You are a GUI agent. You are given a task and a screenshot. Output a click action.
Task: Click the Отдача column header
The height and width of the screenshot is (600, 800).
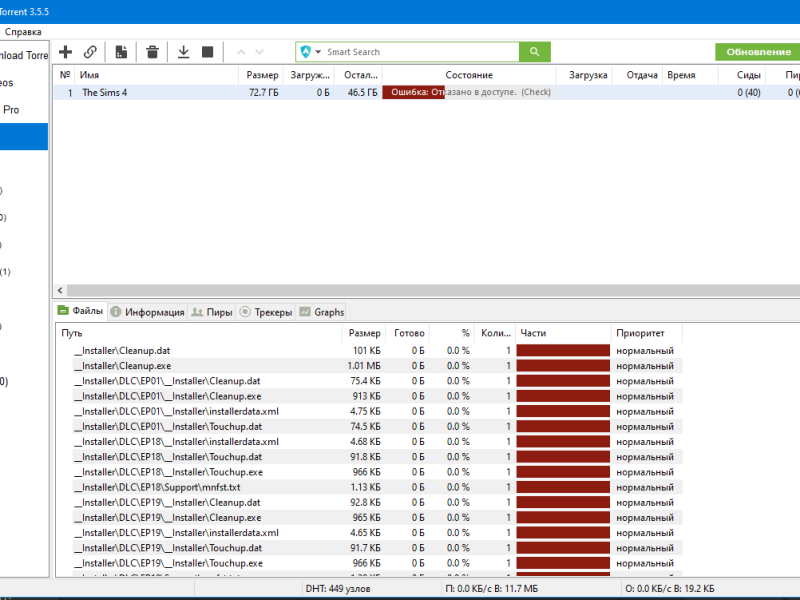[x=637, y=75]
